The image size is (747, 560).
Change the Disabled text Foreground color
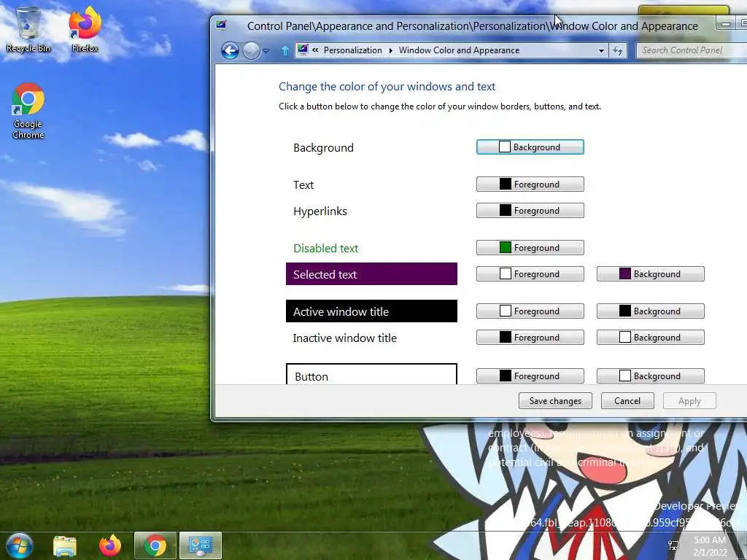pyautogui.click(x=530, y=248)
